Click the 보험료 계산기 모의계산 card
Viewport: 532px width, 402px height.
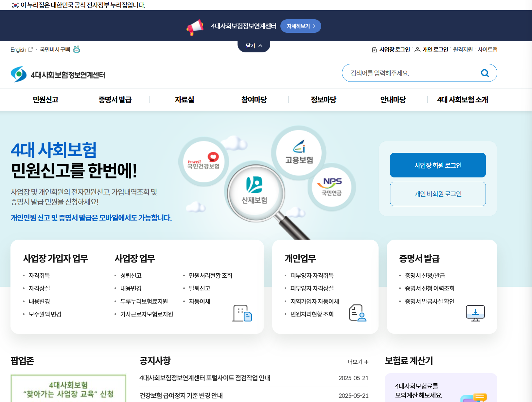[x=441, y=388]
